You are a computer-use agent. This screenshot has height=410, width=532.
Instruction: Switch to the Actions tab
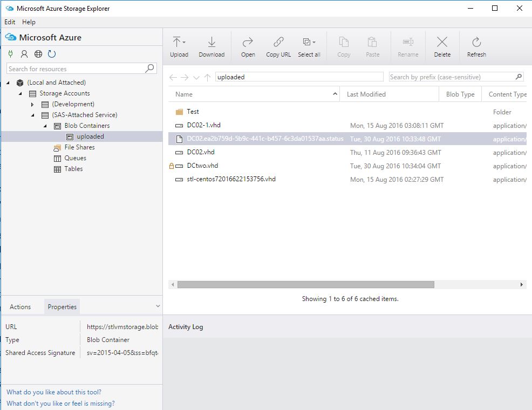(21, 306)
